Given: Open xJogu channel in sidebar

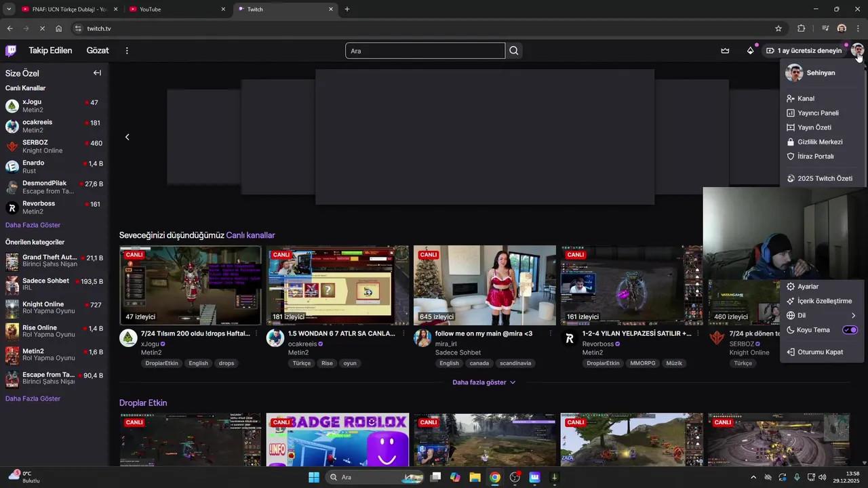Looking at the screenshot, I should 54,106.
